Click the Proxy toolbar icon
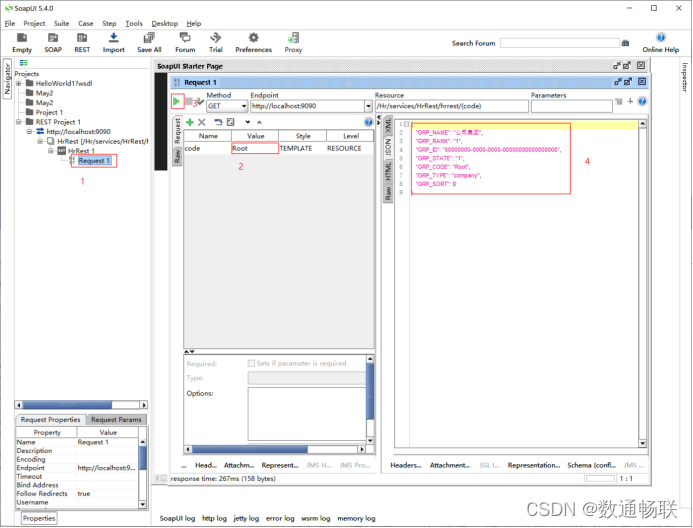 [x=293, y=43]
